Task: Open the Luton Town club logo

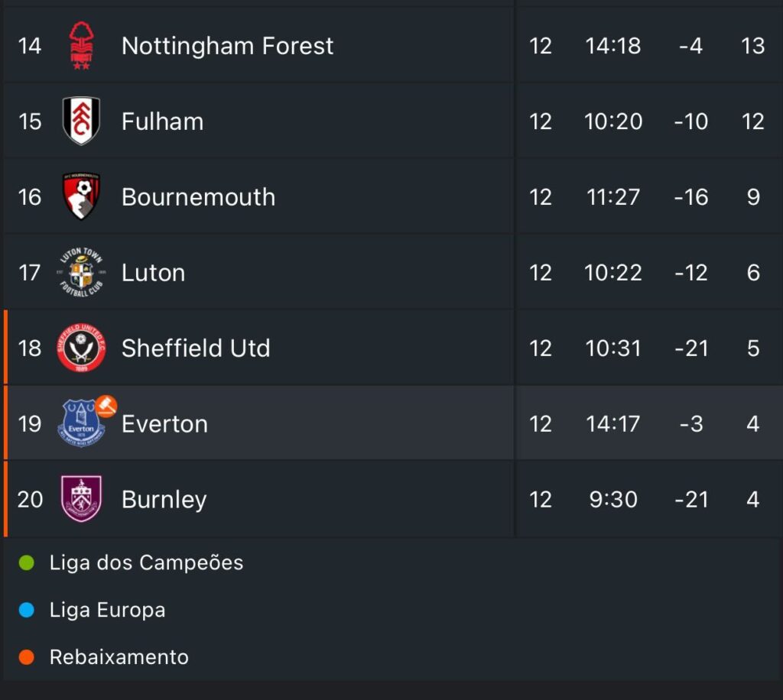Action: 81,272
